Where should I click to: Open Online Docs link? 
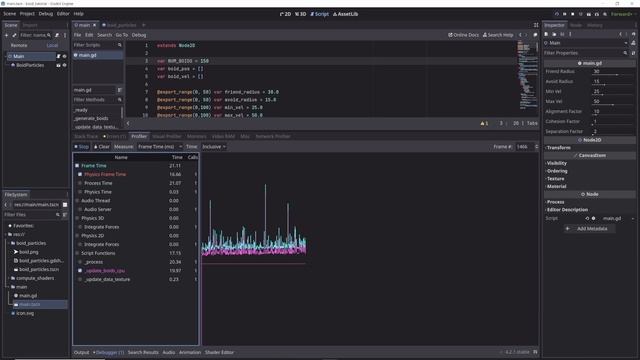click(x=463, y=35)
